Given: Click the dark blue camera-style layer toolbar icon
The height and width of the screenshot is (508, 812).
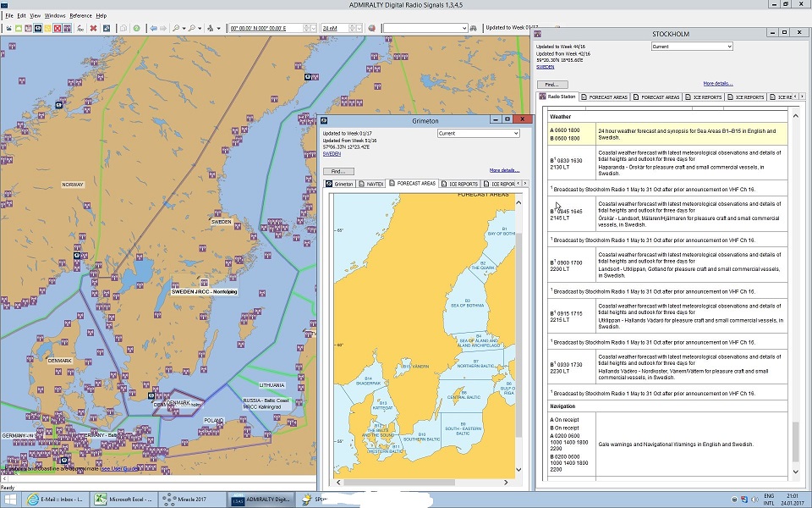Looking at the screenshot, I should click(x=38, y=29).
